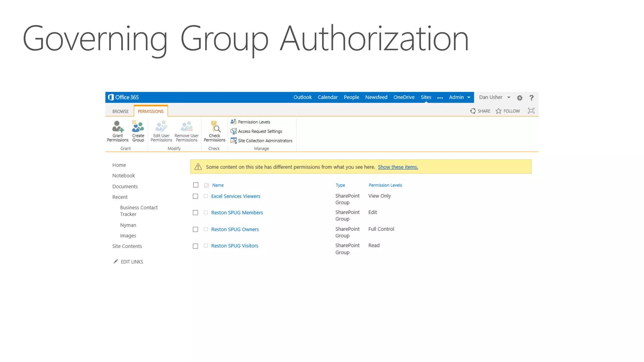644x362 pixels.
Task: Open the ellipsis more apps menu
Action: tap(440, 98)
